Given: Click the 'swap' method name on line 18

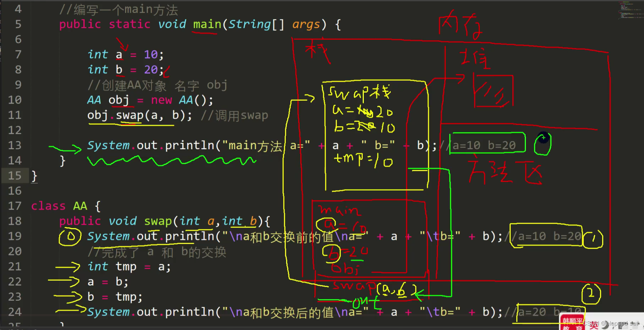Looking at the screenshot, I should (x=158, y=221).
